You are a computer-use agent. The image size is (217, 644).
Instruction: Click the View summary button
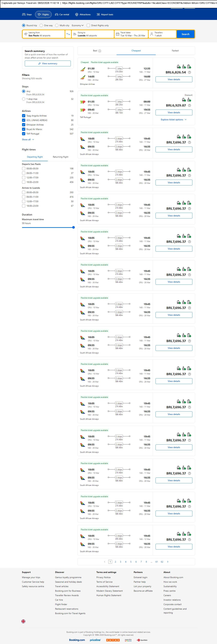(48, 63)
